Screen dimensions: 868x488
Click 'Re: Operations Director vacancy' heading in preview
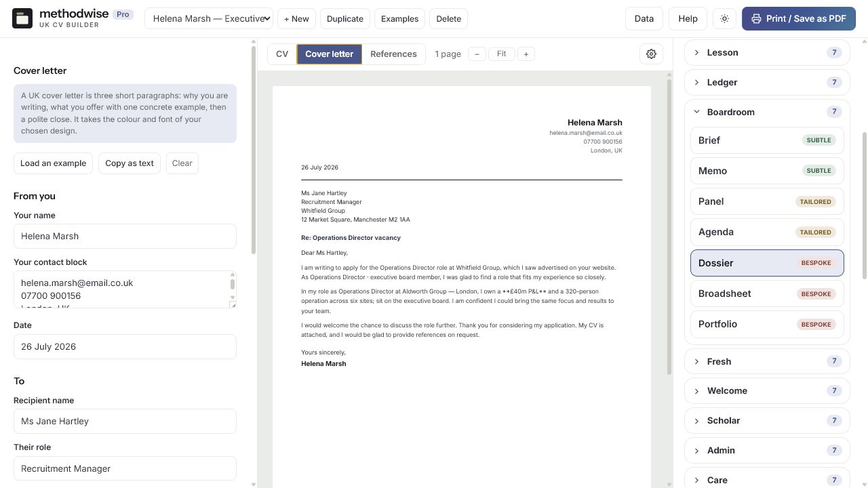click(351, 238)
